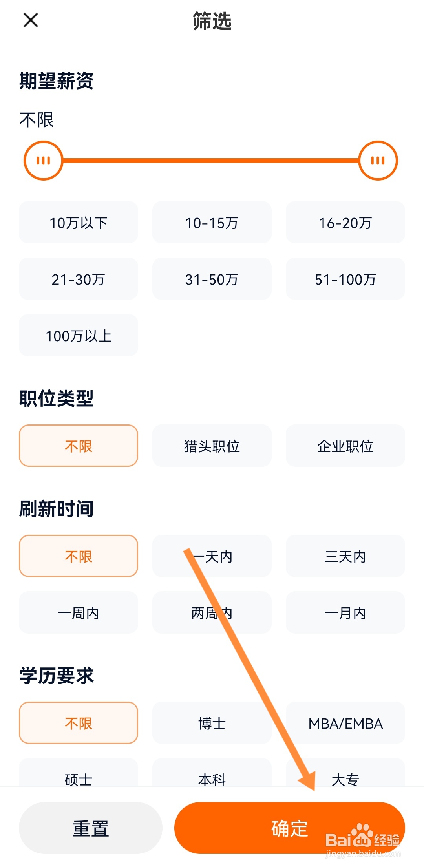Filter refresh time to 三天内
424x868 pixels.
pyautogui.click(x=345, y=556)
